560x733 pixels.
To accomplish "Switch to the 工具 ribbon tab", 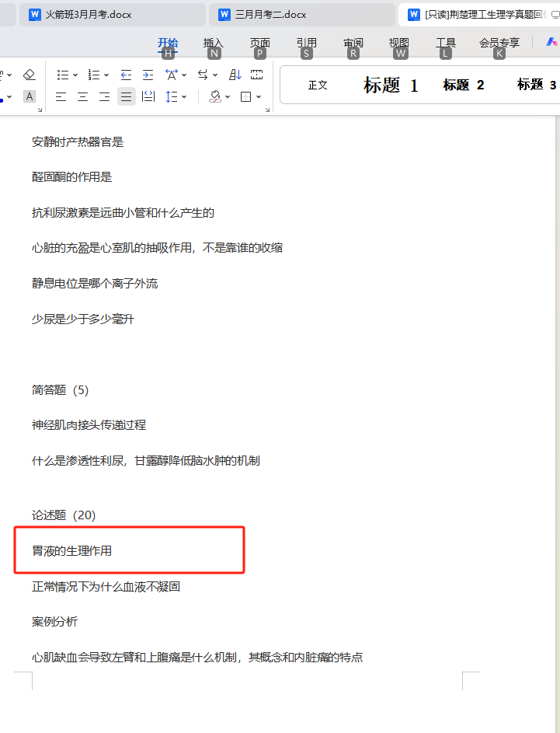I will (x=446, y=43).
